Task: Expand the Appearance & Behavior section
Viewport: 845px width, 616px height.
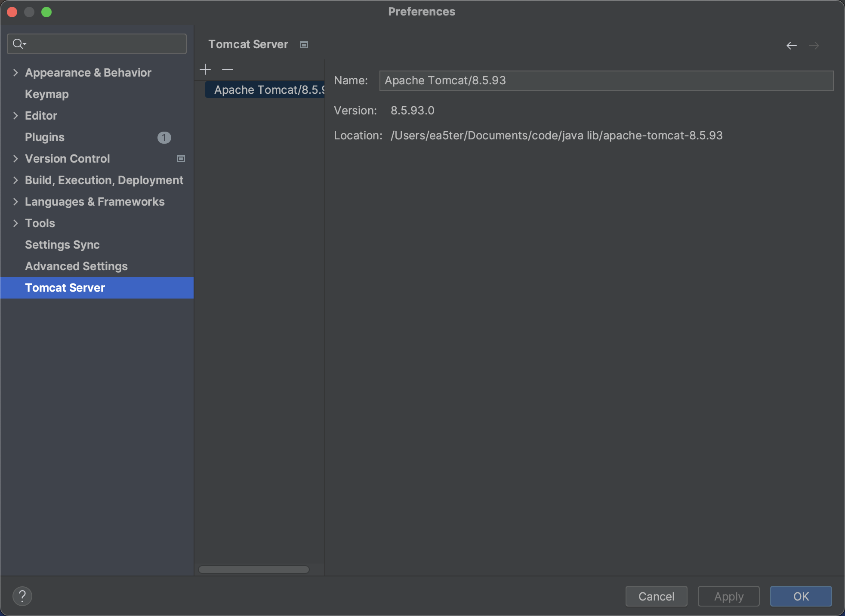Action: [x=15, y=73]
